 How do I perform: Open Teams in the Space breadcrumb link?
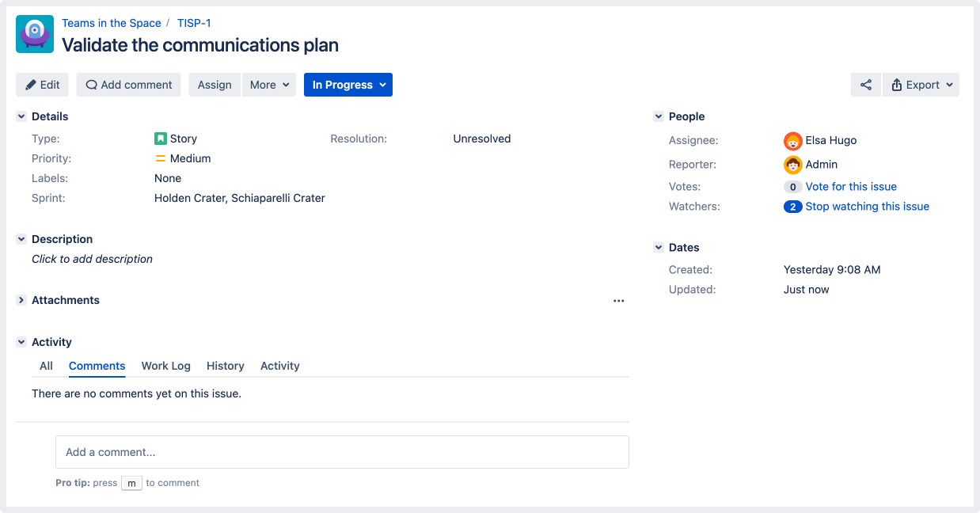point(112,23)
